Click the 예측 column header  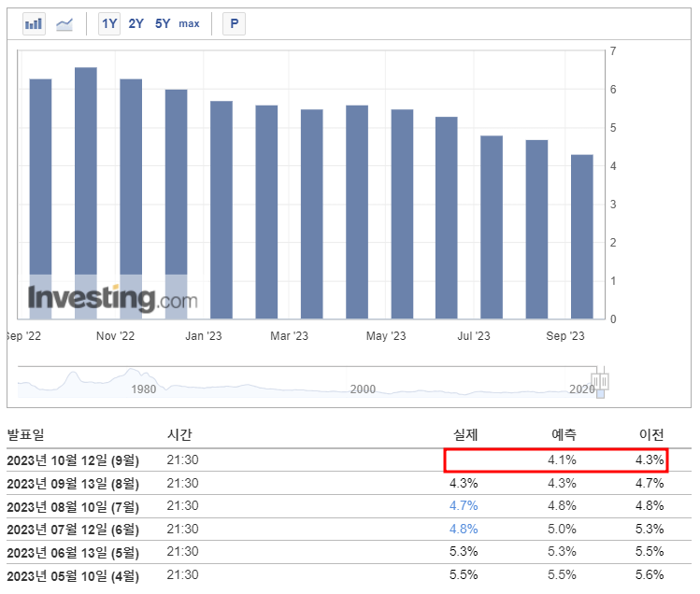[564, 434]
